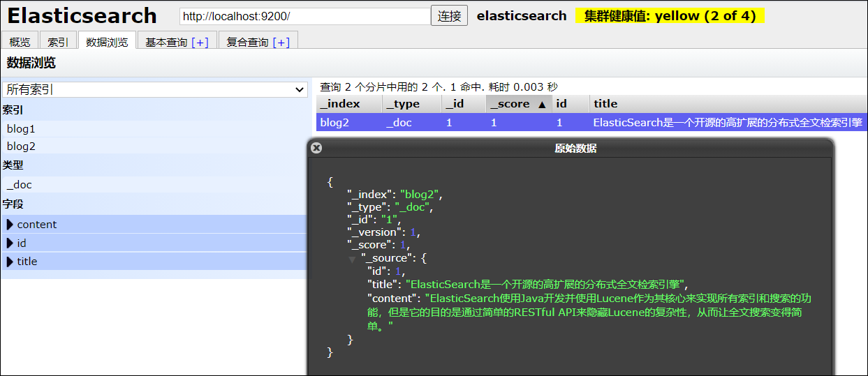Sort by the id column header
The image size is (868, 376).
571,104
